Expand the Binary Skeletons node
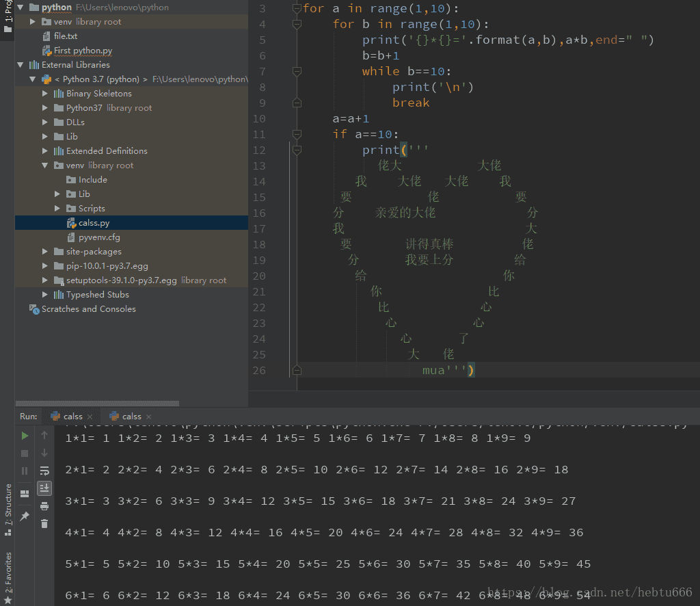Image resolution: width=700 pixels, height=606 pixels. (44, 93)
